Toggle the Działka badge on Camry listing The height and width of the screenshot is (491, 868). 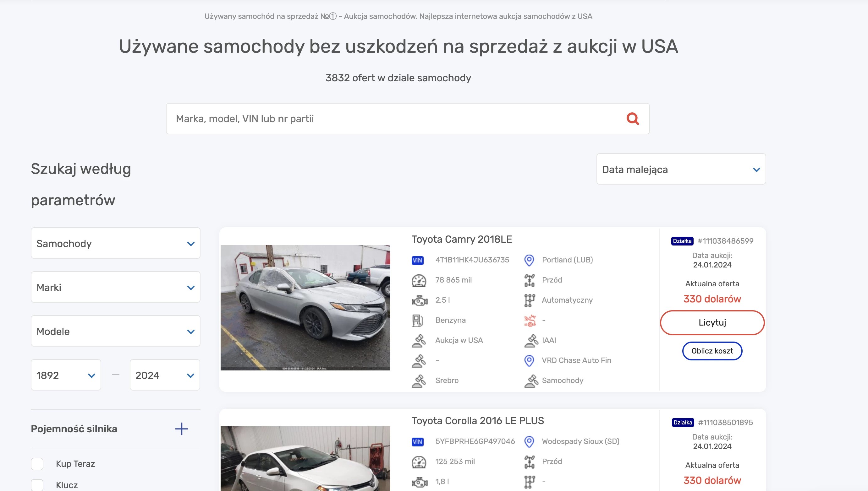[x=681, y=241]
